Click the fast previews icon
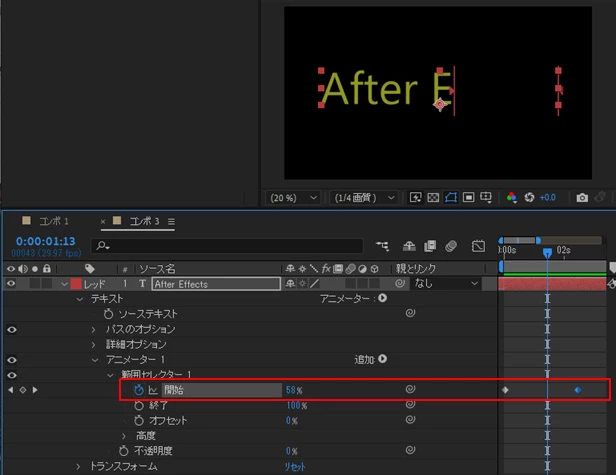This screenshot has width=616, height=475. pos(415,197)
